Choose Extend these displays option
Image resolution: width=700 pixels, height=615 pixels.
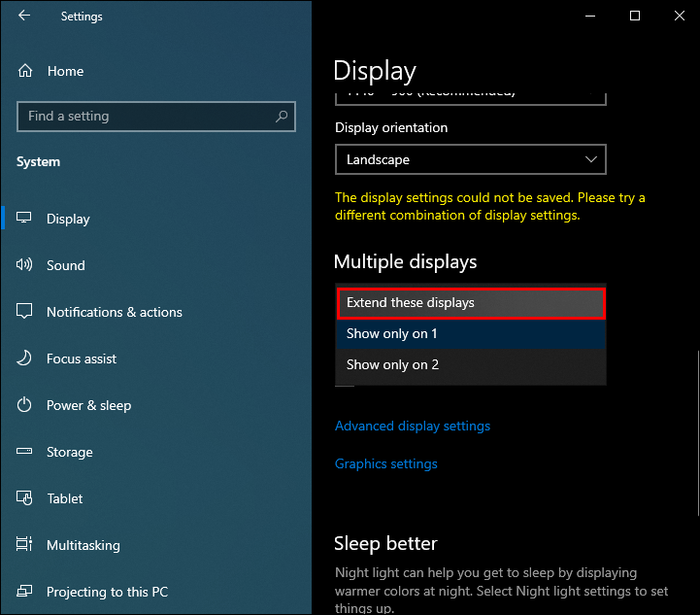point(471,303)
